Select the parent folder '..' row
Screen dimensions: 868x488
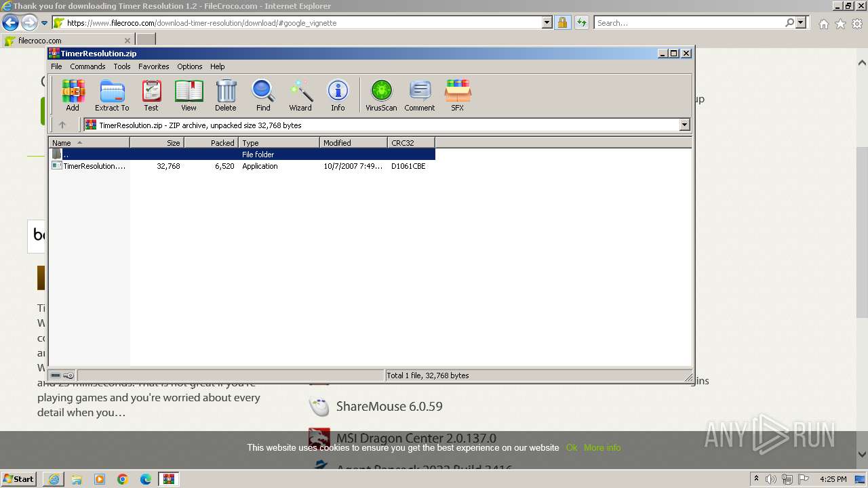(x=241, y=155)
